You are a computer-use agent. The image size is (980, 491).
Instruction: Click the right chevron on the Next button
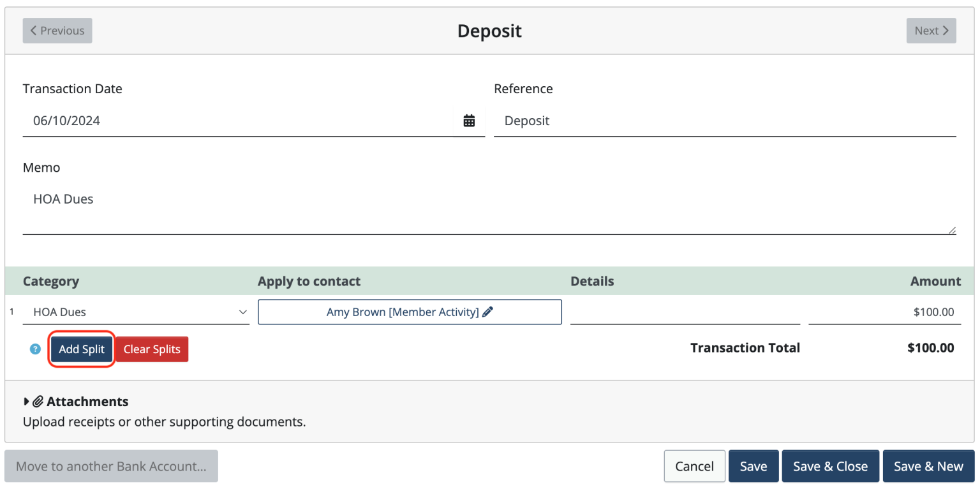point(945,30)
